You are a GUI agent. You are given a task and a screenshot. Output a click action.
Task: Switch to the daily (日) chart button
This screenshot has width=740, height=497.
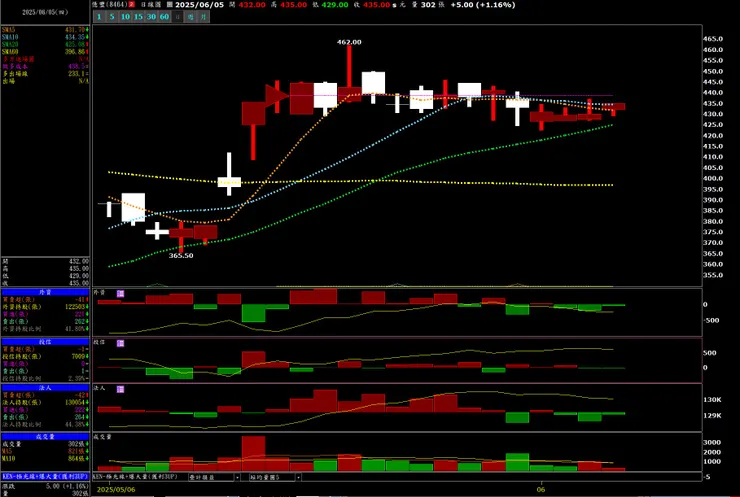pos(177,17)
